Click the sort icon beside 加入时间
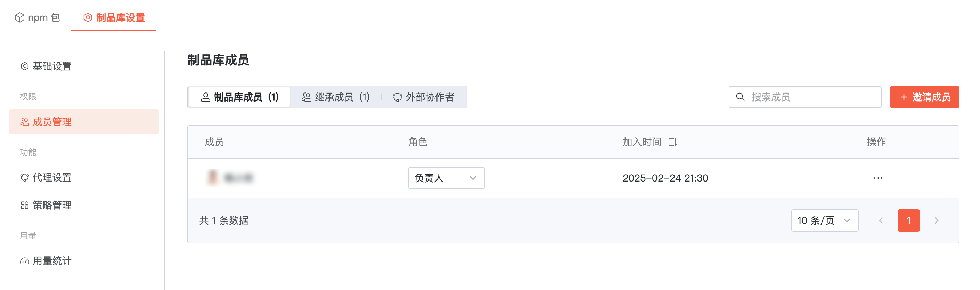980x290 pixels. [x=672, y=142]
